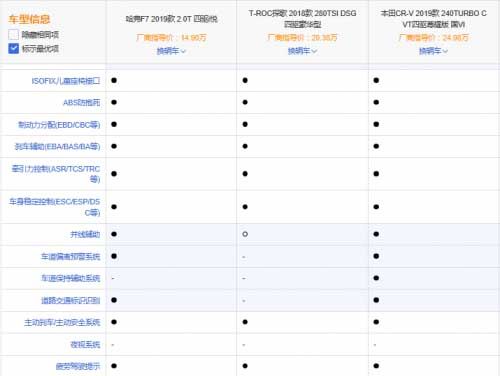The width and height of the screenshot is (500, 376).
Task: Click the ABS防抱死 row label
Action: (x=82, y=103)
